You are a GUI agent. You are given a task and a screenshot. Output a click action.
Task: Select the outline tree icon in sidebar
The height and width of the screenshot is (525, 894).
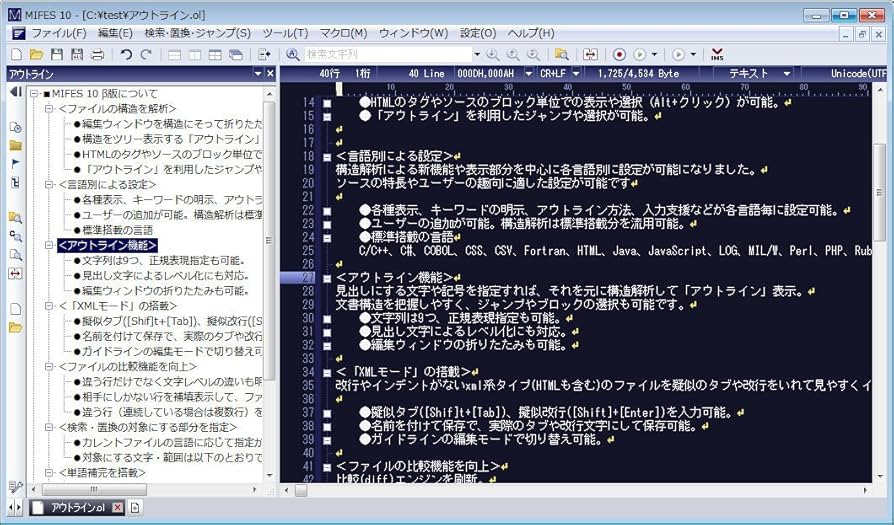[15, 182]
